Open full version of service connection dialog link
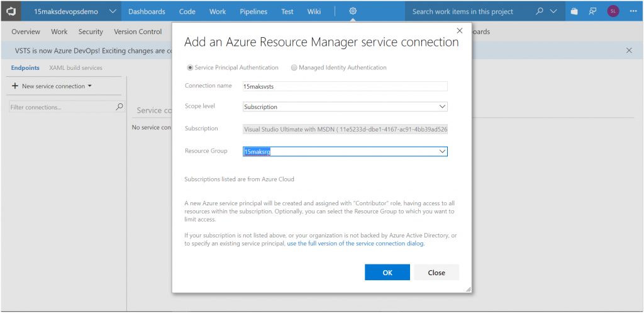Viewport: 644px width, 313px height. (356, 244)
